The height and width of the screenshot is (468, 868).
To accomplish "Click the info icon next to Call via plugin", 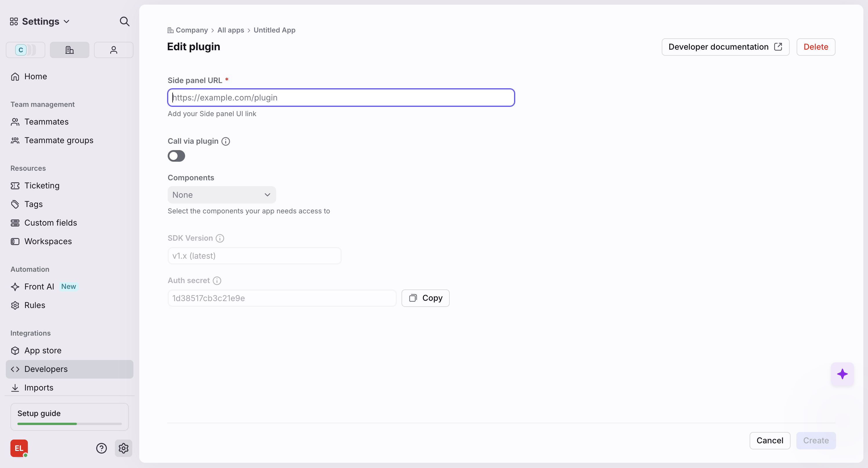I will pos(226,141).
